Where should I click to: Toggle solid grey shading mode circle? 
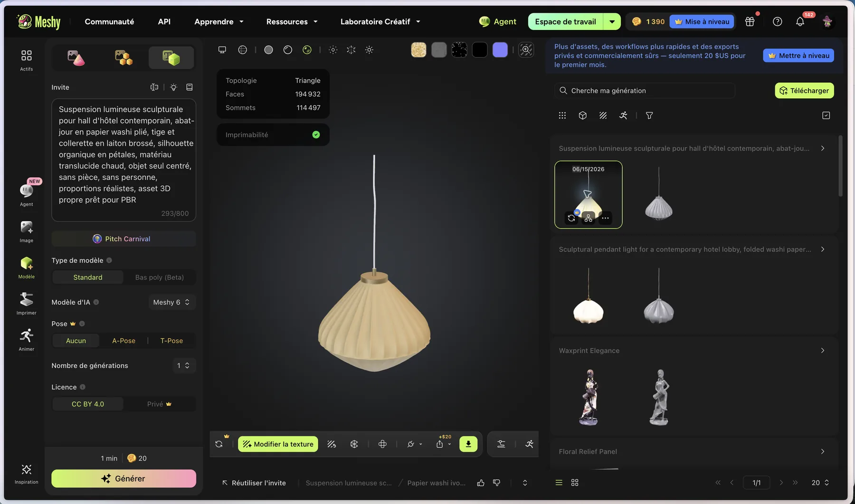(268, 50)
